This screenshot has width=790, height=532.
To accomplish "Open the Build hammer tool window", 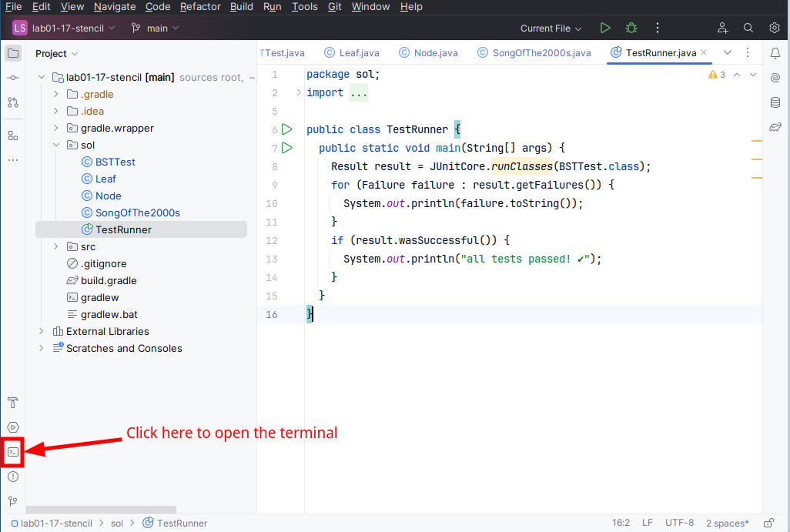I will point(13,403).
